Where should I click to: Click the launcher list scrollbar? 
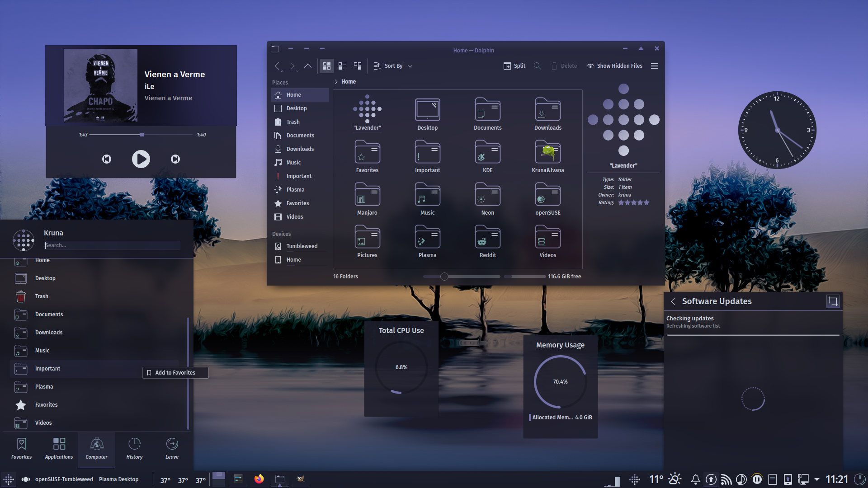point(188,373)
